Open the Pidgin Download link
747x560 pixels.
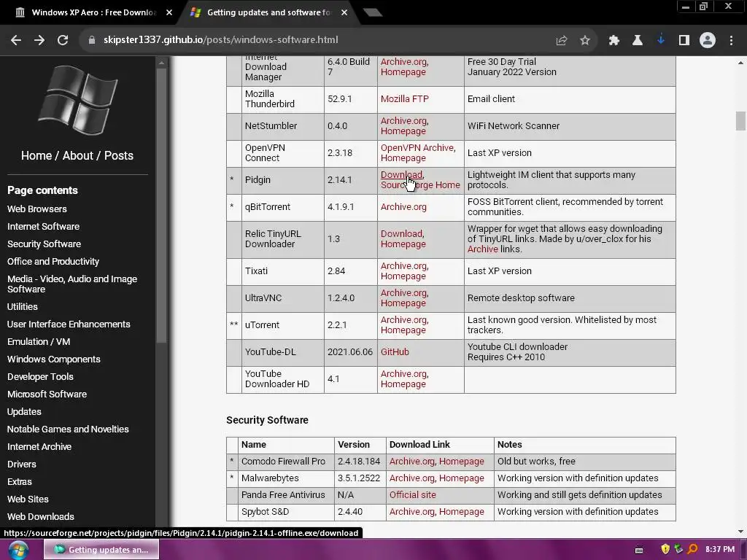tap(401, 175)
